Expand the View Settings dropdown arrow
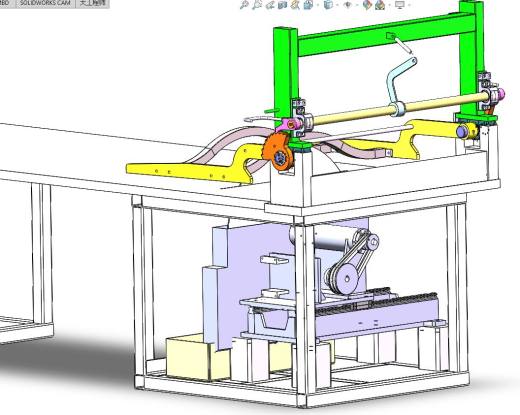This screenshot has height=415, width=520. tap(409, 5)
